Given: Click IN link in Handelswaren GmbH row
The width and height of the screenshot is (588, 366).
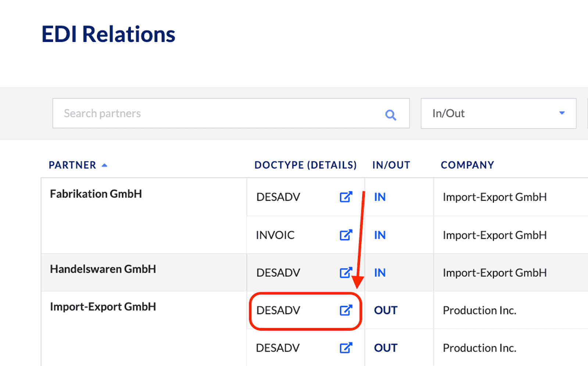Looking at the screenshot, I should point(380,273).
